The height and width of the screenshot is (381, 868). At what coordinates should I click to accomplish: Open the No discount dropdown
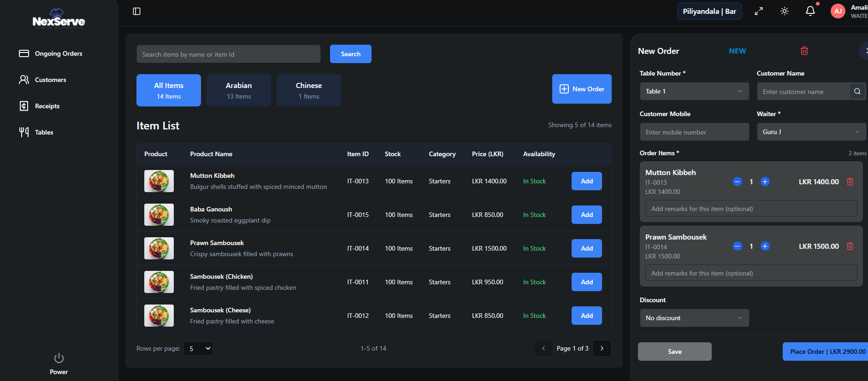tap(694, 318)
